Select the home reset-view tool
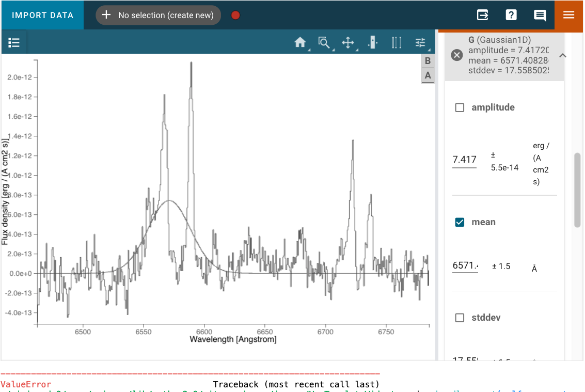585x392 pixels. (300, 42)
